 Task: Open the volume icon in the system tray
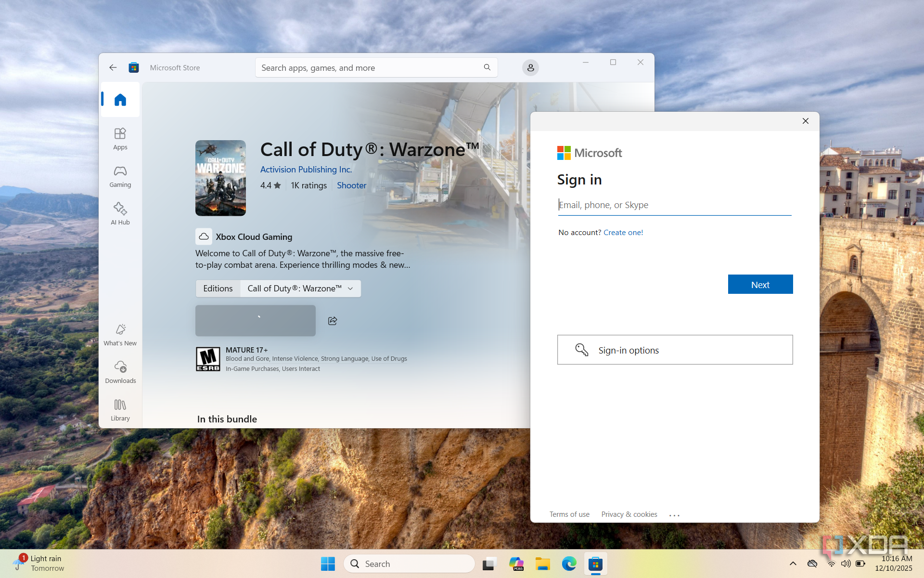(846, 564)
